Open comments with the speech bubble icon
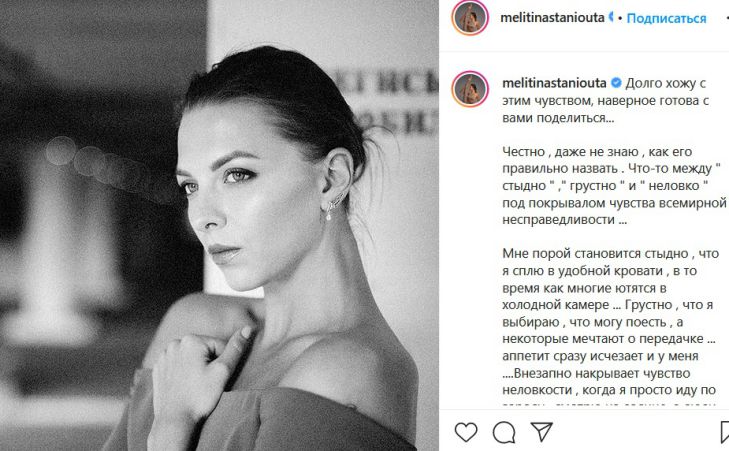Image resolution: width=729 pixels, height=451 pixels. point(504,432)
